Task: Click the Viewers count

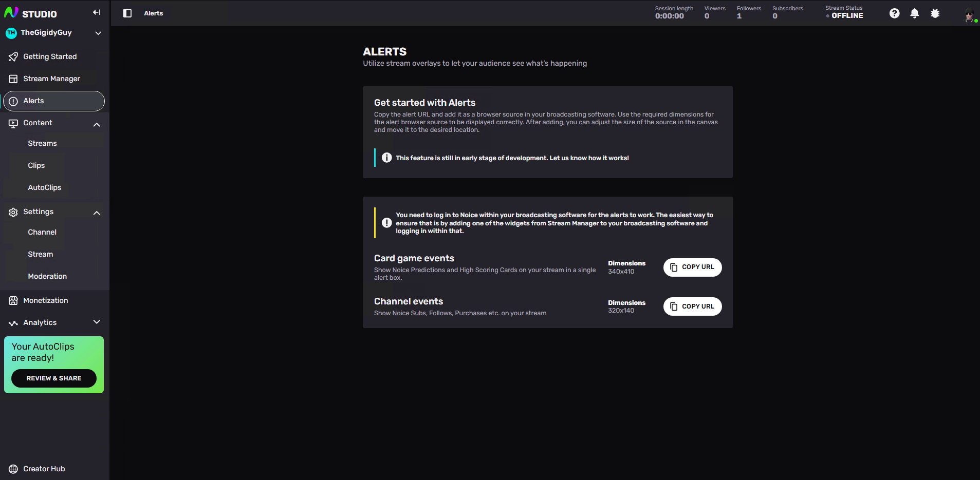Action: click(x=707, y=16)
